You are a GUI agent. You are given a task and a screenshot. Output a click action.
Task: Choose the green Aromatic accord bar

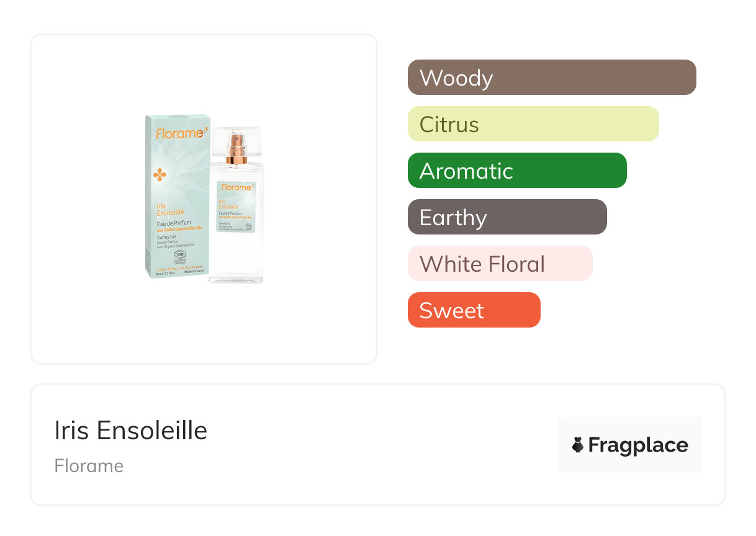[517, 171]
